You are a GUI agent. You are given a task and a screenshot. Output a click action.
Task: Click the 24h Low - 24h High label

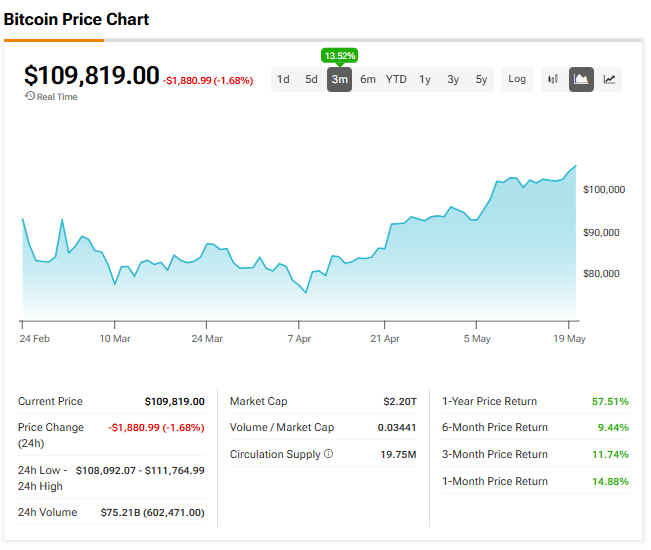42,478
